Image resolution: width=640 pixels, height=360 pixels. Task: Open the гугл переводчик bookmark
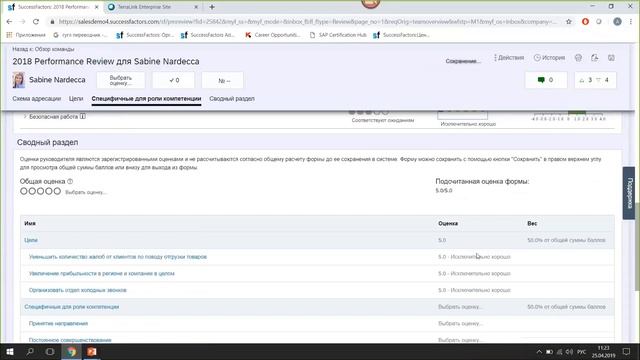pyautogui.click(x=80, y=35)
